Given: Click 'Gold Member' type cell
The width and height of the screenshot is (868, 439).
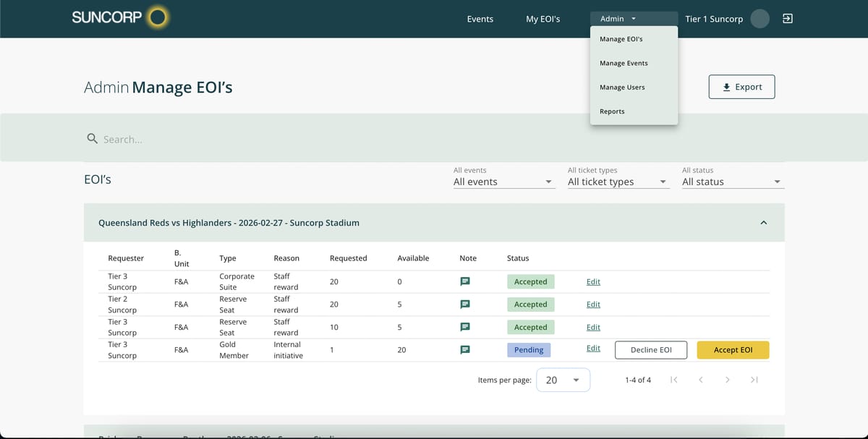Looking at the screenshot, I should [234, 350].
